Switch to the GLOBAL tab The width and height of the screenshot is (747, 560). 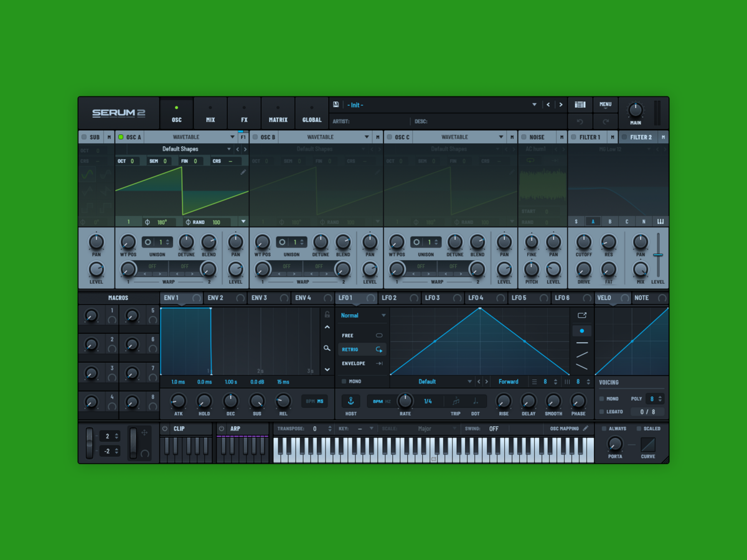point(312,113)
